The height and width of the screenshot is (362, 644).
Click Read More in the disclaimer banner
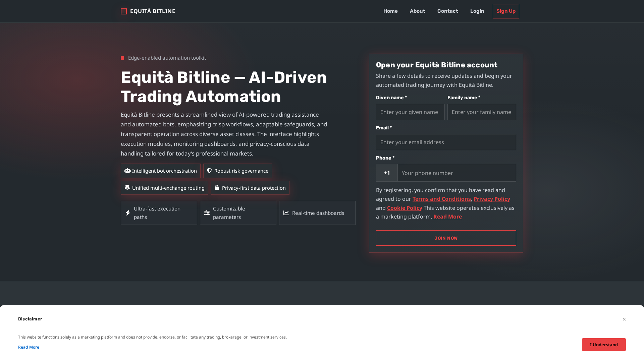tap(29, 347)
